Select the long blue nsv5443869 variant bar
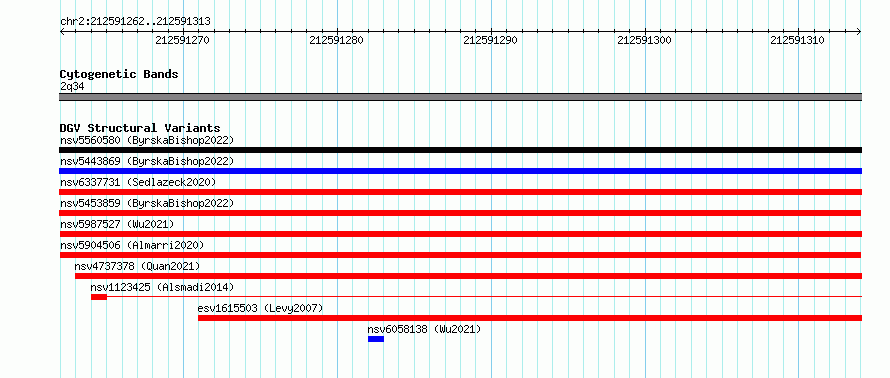The height and width of the screenshot is (378, 890). [460, 171]
